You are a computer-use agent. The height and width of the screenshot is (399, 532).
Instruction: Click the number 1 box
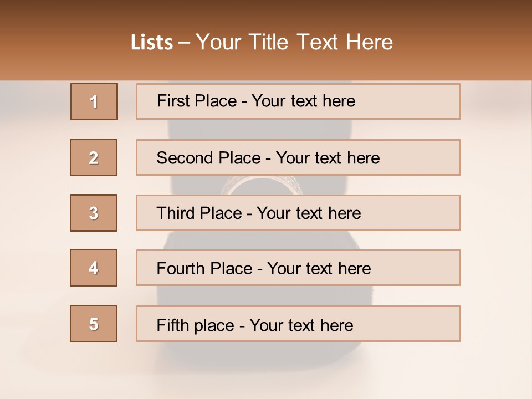tap(94, 101)
